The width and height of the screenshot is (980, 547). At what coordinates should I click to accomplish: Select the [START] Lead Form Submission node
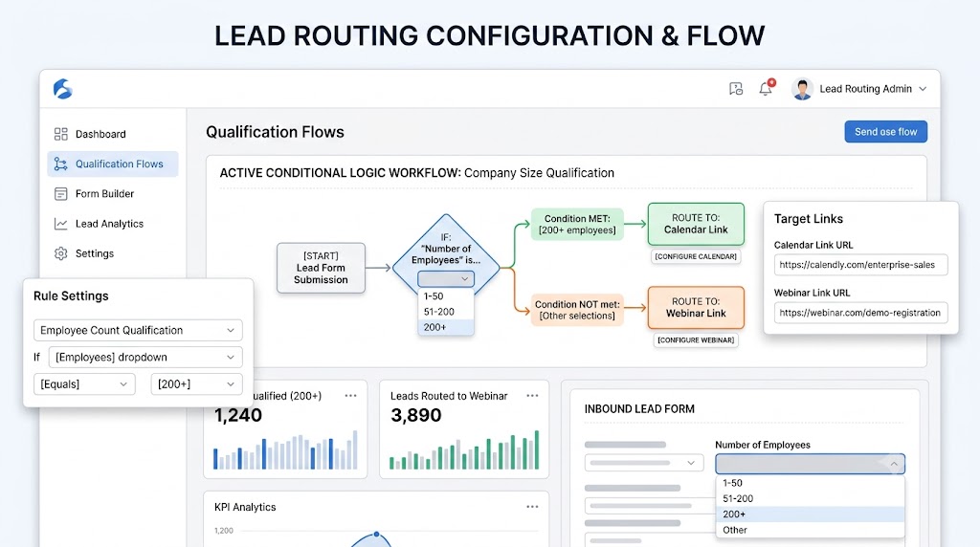pyautogui.click(x=321, y=268)
